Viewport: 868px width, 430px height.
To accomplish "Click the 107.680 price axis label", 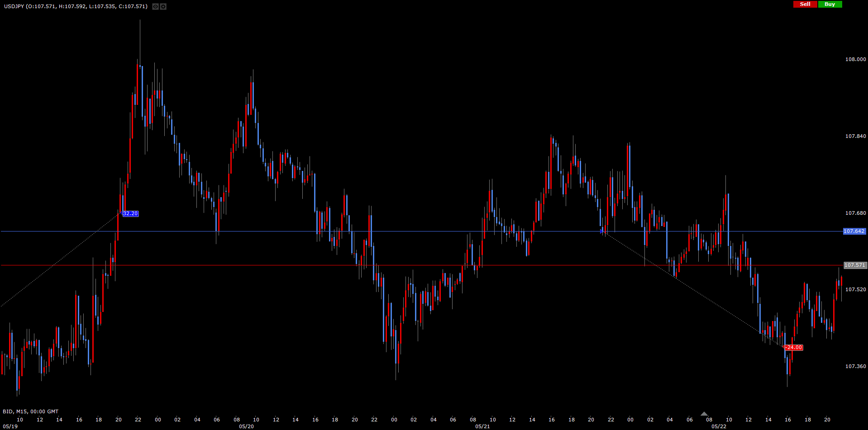I will pyautogui.click(x=855, y=213).
